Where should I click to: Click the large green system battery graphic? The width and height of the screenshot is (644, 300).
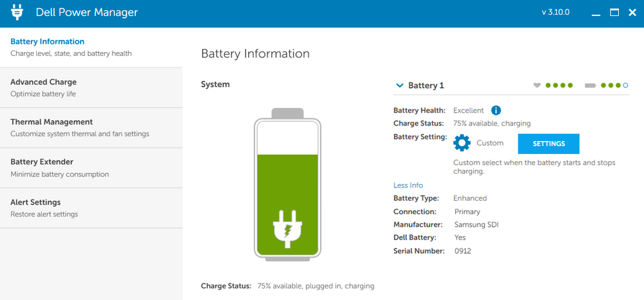287,185
